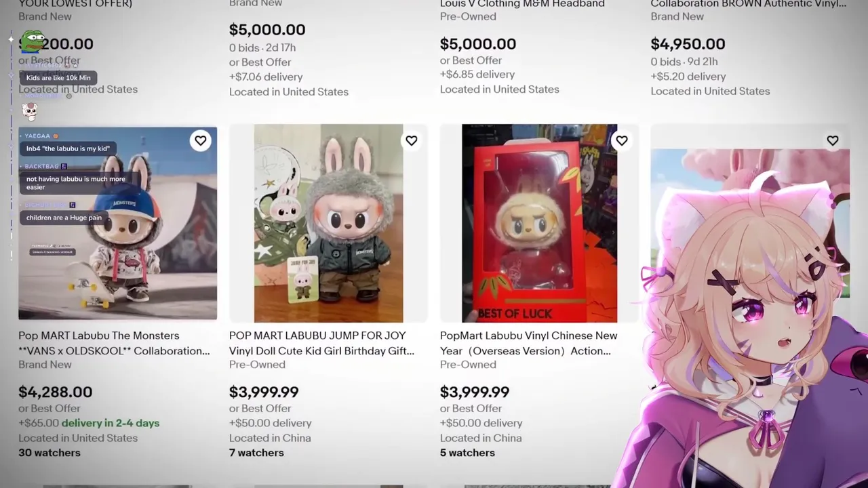Open the VANS x OLDSKOOL Labubu thumbnail

pyautogui.click(x=118, y=223)
